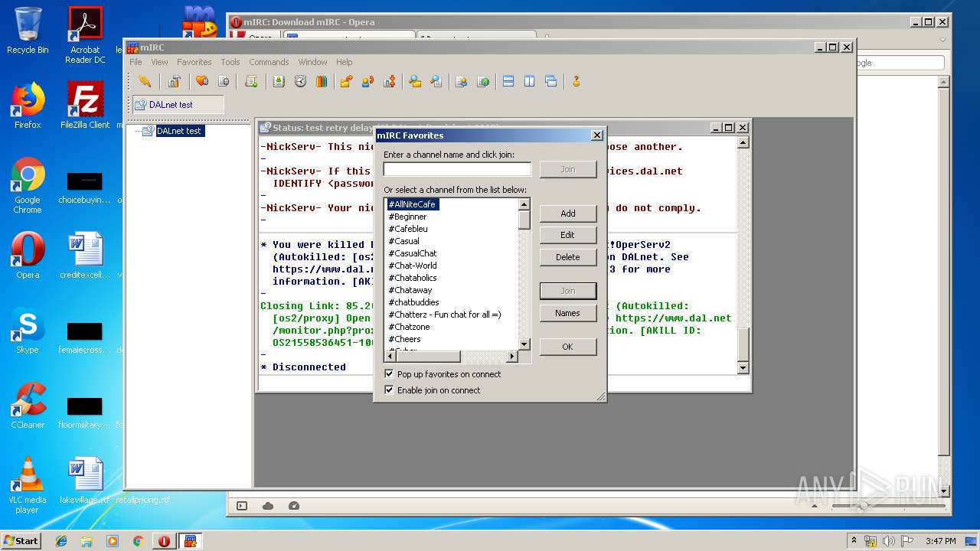Open mIRC Options hammer icon
Viewport: 980px width, 551px height.
175,81
